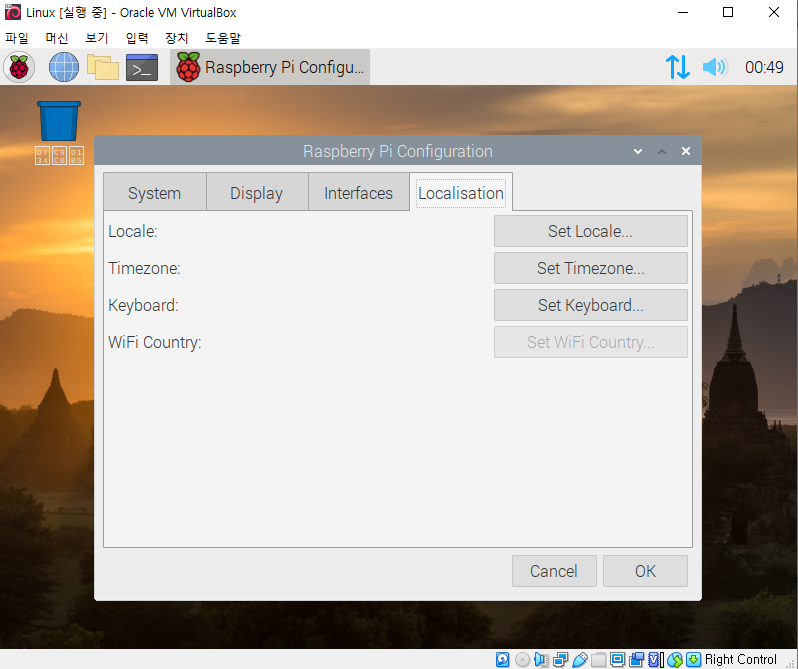Click the Right Control host key label

pyautogui.click(x=740, y=659)
